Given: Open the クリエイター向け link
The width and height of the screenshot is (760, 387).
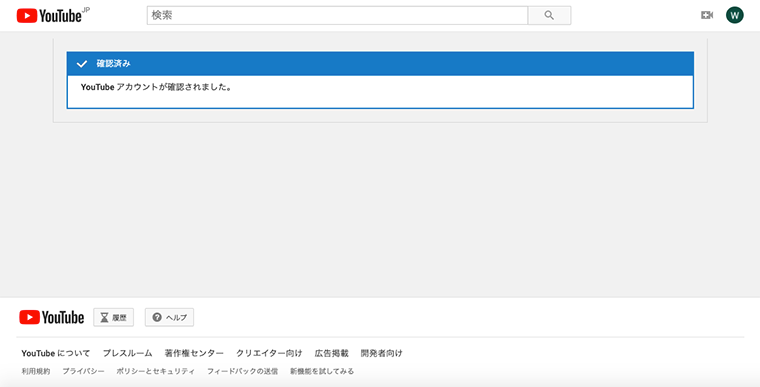Looking at the screenshot, I should coord(269,353).
